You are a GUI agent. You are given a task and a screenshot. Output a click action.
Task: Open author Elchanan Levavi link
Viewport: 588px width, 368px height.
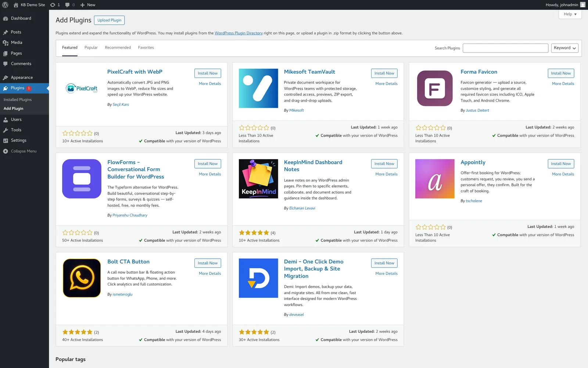click(302, 209)
